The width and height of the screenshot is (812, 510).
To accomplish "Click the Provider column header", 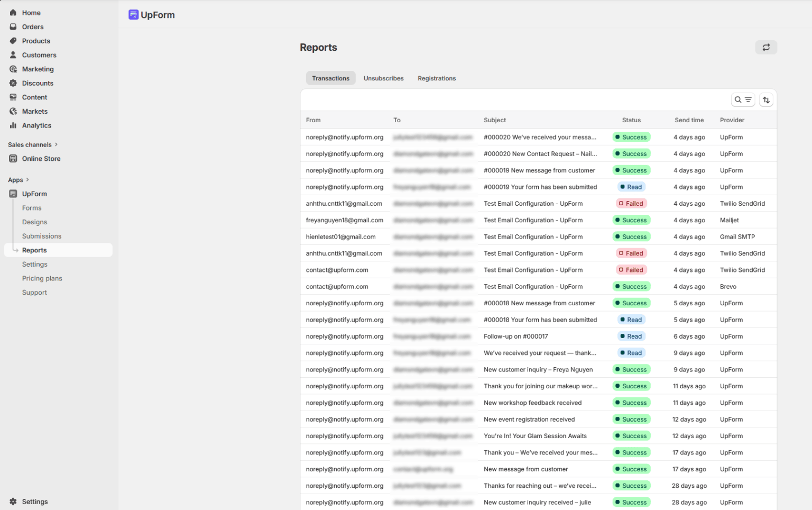I will pos(732,120).
